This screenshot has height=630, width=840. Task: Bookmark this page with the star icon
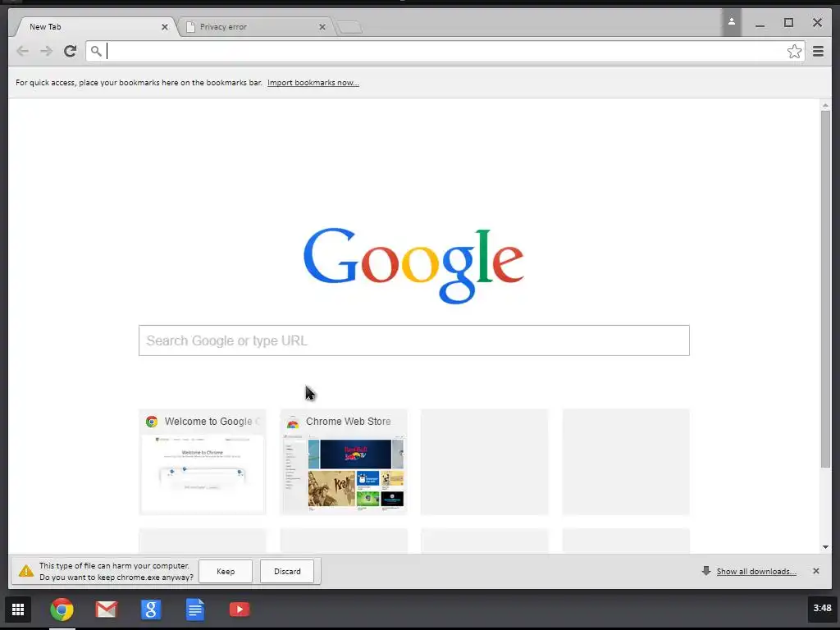(794, 52)
